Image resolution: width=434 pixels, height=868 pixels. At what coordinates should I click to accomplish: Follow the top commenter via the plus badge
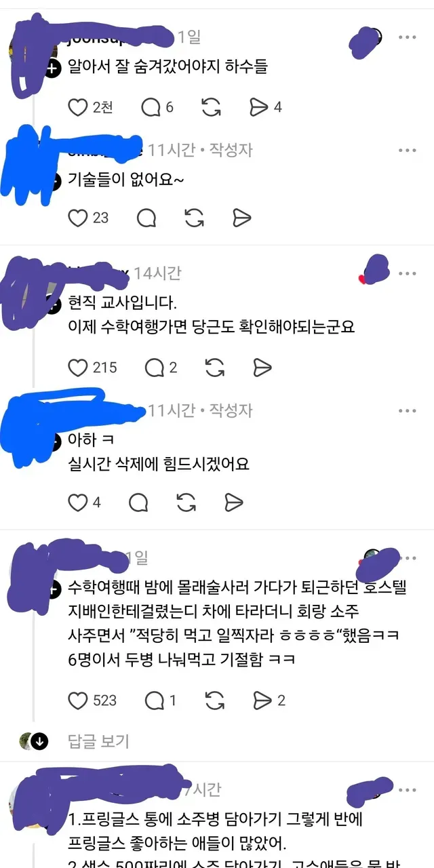click(x=53, y=67)
